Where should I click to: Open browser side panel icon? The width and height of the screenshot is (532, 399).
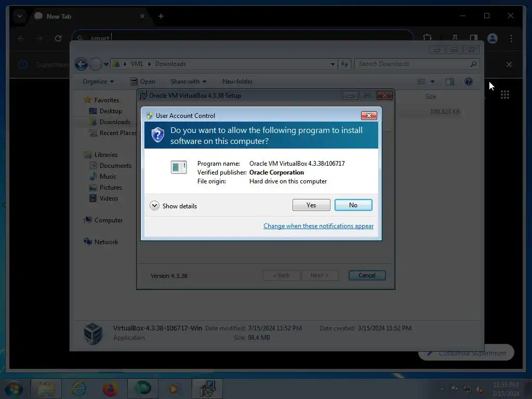[x=474, y=38]
